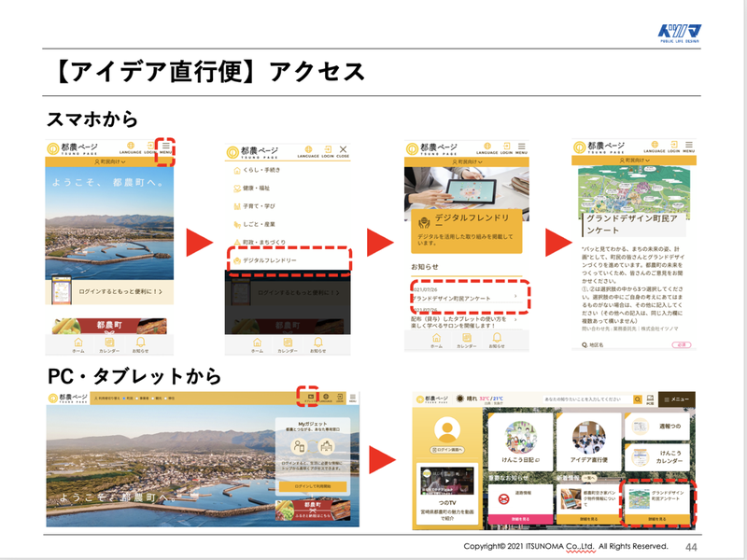This screenshot has height=560, width=747.
Task: Open MENU on the デジタルフレンドリー phone page
Action: 522,148
